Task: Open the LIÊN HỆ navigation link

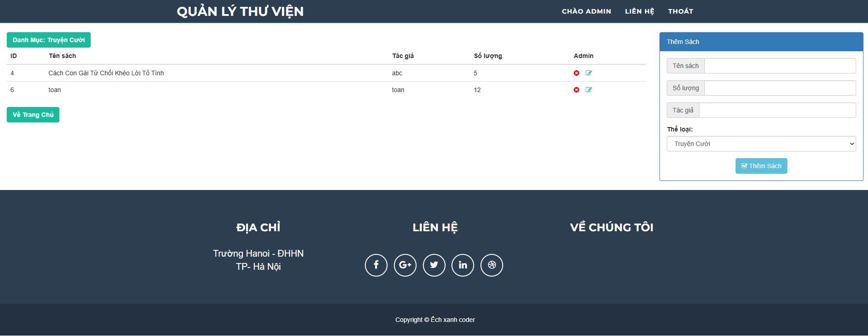Action: coord(639,11)
